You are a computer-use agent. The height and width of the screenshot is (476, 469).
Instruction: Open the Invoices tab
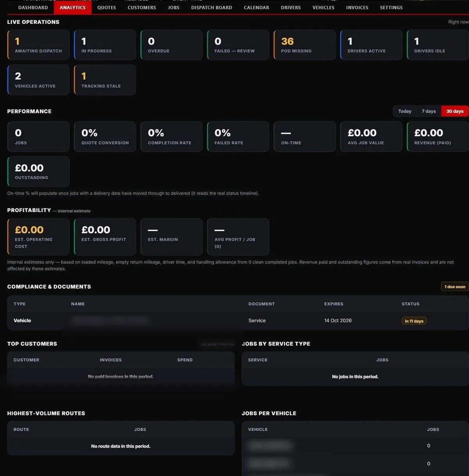click(357, 7)
